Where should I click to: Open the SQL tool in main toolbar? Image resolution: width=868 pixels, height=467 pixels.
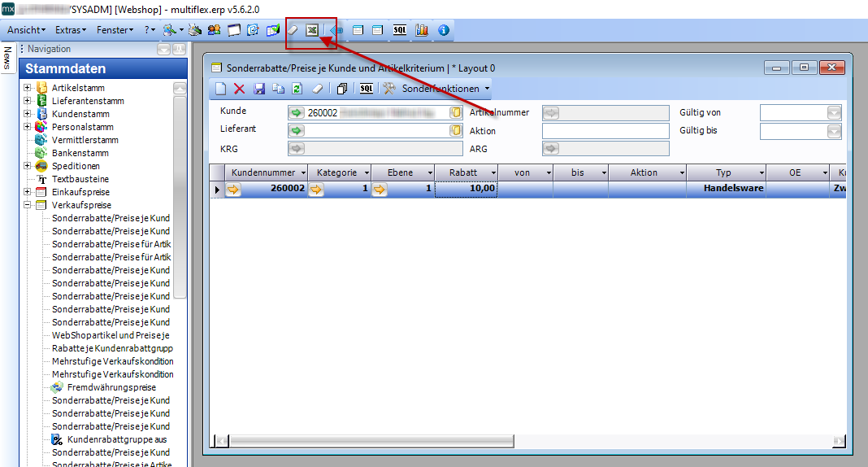[x=399, y=30]
